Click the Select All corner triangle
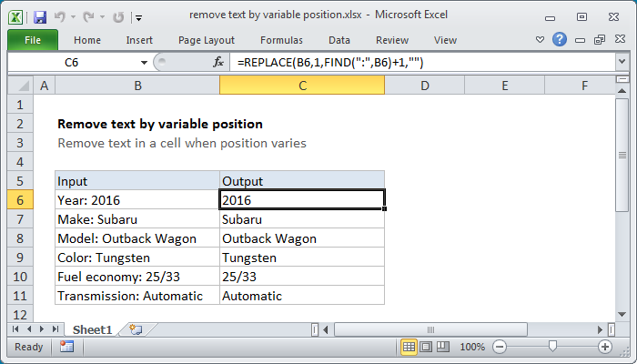Viewport: 637px width, 364px height. tap(21, 86)
